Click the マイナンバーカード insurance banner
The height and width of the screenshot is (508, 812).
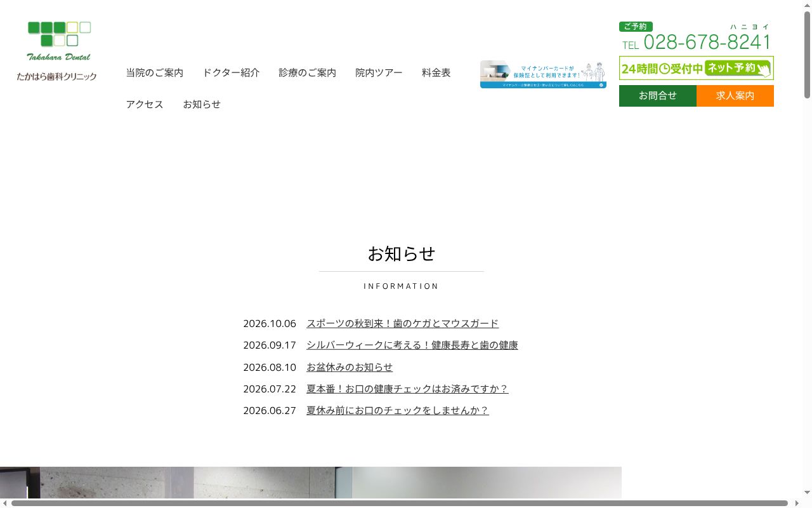click(x=543, y=74)
